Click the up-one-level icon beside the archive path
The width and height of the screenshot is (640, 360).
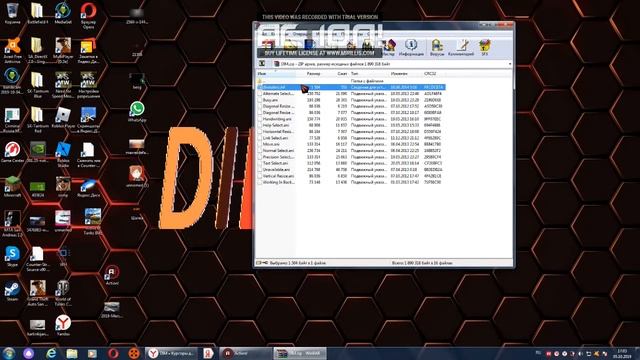(262, 64)
